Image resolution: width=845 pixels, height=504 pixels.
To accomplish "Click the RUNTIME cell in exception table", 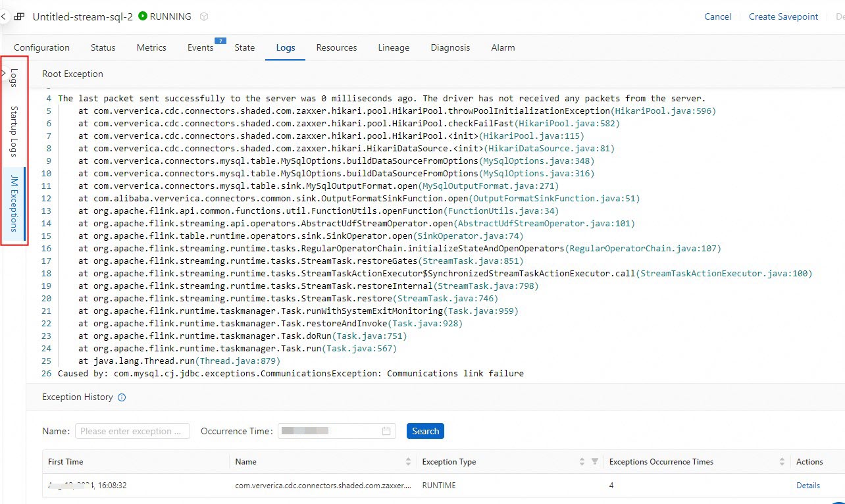I will pyautogui.click(x=438, y=486).
